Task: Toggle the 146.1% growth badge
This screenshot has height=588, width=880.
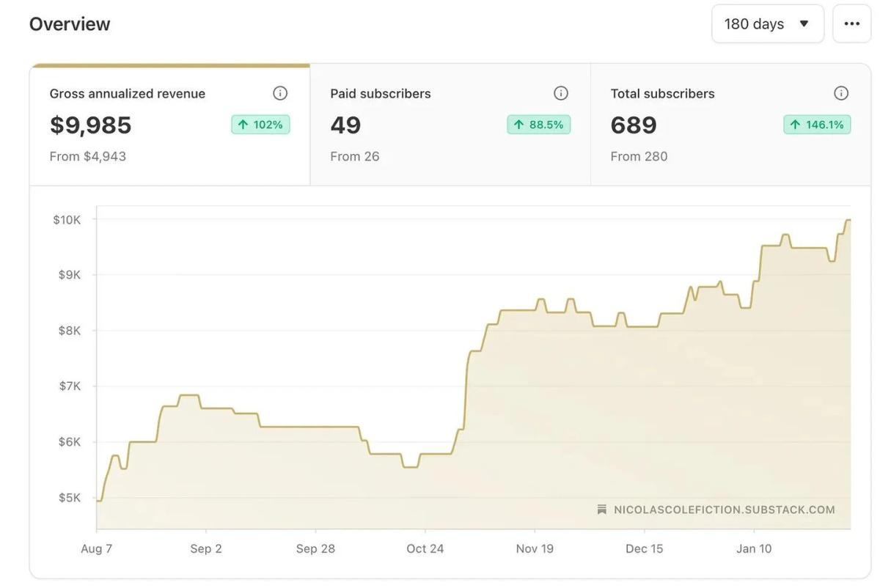Action: tap(816, 124)
